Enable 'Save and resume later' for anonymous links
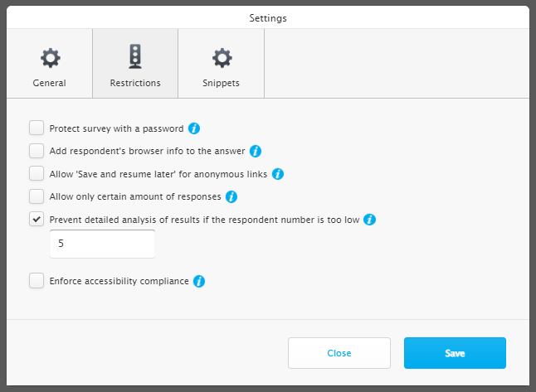Screen dimensions: 536x392 [37, 173]
